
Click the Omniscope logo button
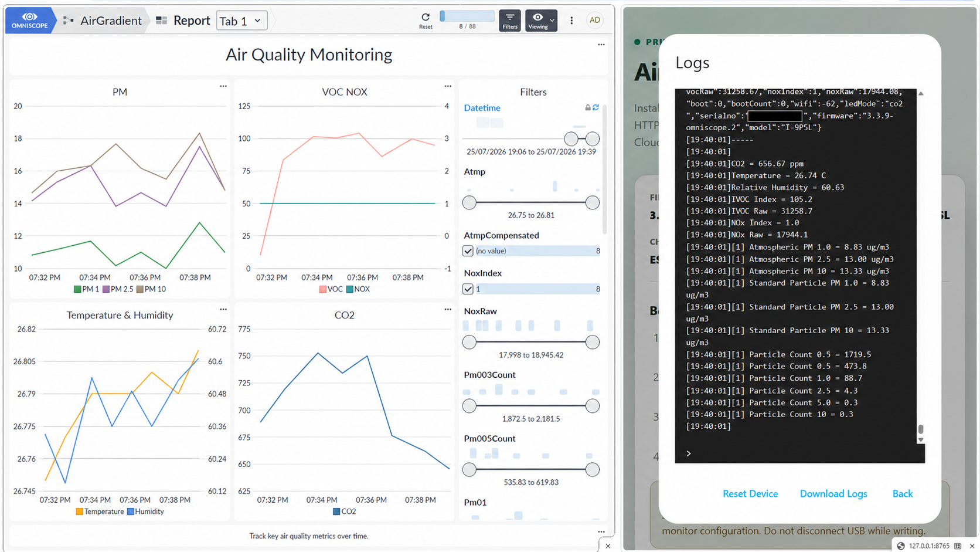pos(29,20)
